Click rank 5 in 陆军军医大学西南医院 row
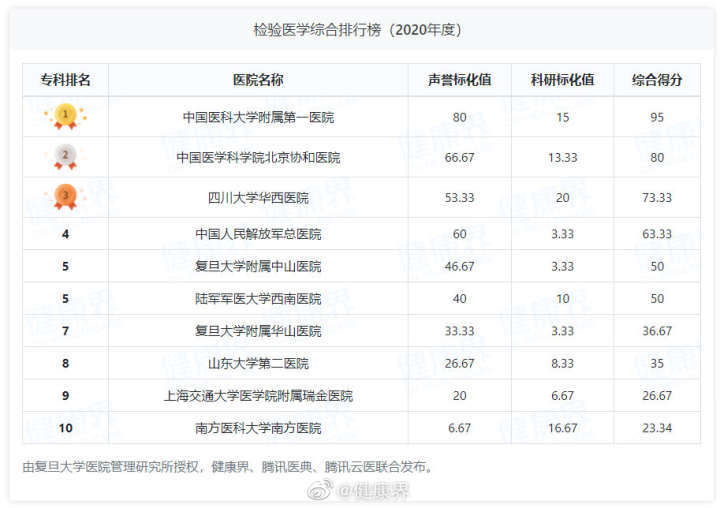The width and height of the screenshot is (720, 508). (x=66, y=299)
